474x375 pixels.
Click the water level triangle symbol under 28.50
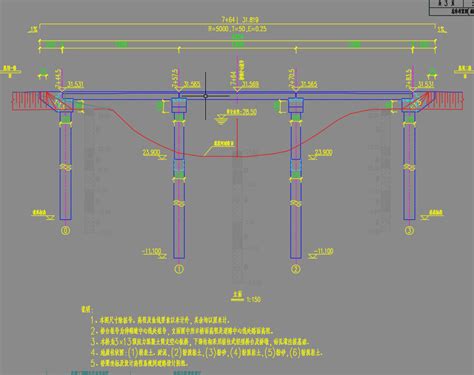coord(220,119)
